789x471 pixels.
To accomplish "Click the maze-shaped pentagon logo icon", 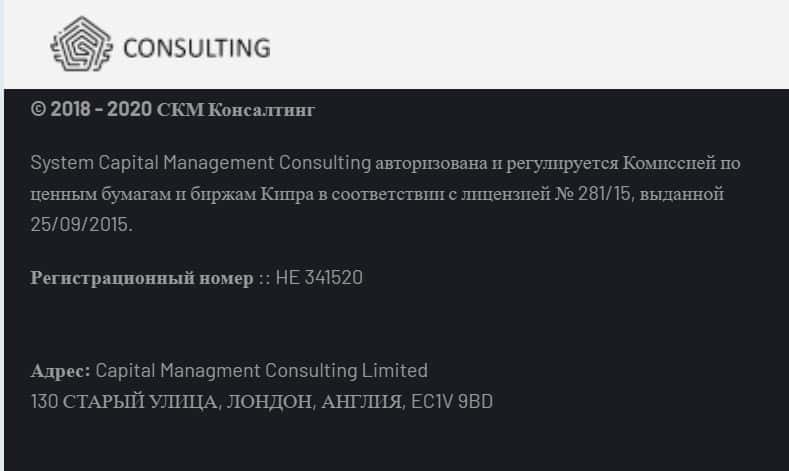I will pyautogui.click(x=80, y=47).
